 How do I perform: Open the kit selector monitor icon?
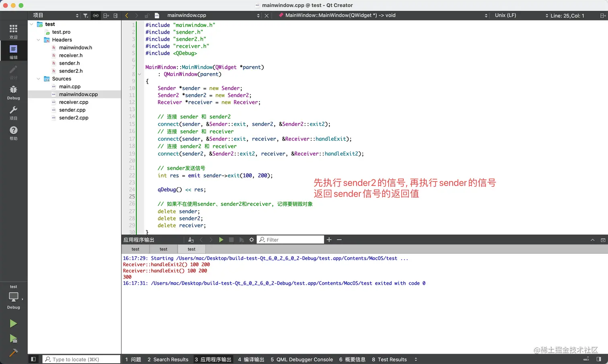(x=14, y=298)
